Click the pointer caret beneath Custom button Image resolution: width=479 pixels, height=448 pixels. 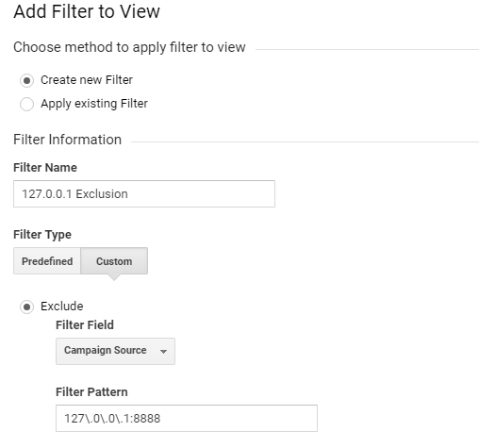pos(114,277)
